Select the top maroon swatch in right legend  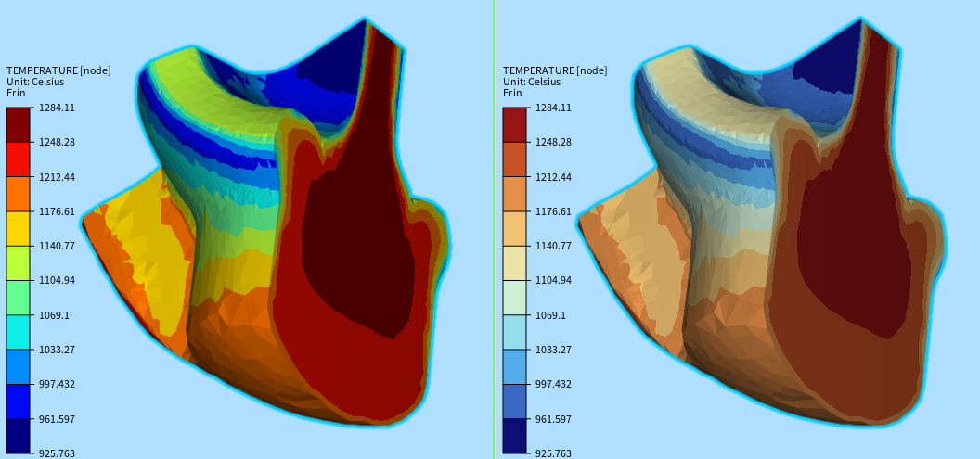(x=515, y=124)
